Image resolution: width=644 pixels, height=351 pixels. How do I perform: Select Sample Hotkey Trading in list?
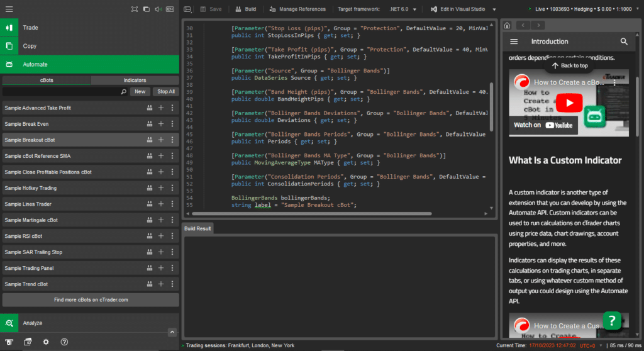click(x=91, y=188)
